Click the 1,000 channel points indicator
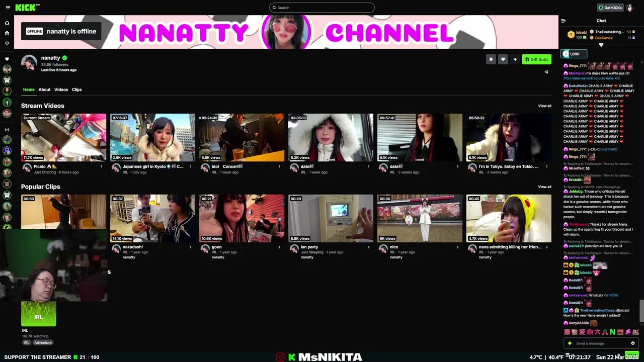The height and width of the screenshot is (362, 644). click(x=574, y=54)
